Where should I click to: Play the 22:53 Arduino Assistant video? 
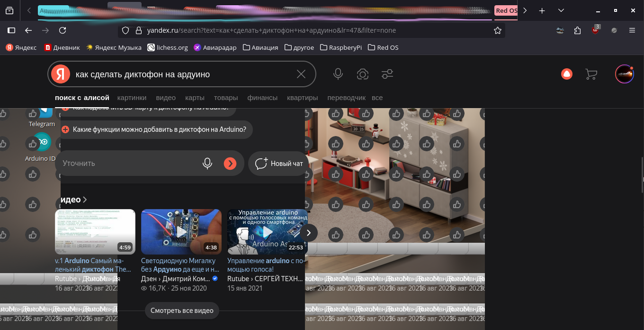tap(268, 232)
